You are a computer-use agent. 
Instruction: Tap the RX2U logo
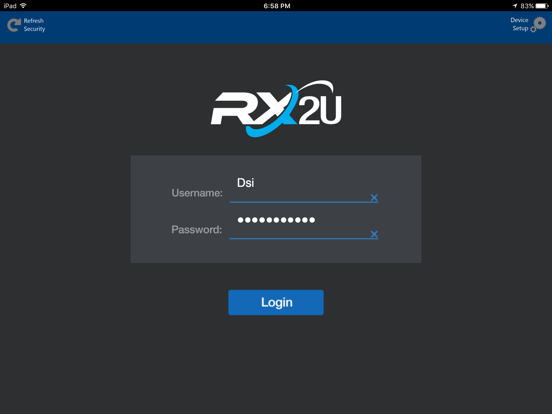click(276, 108)
